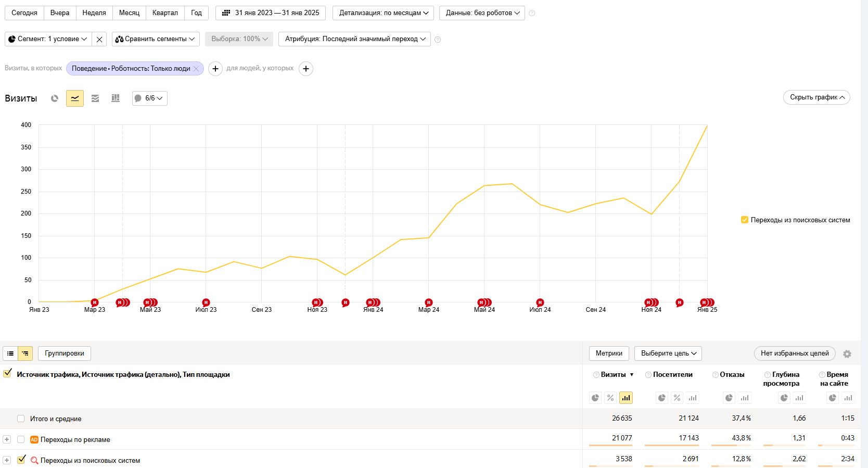Select tree list table view icon
Image resolution: width=868 pixels, height=468 pixels.
25,353
